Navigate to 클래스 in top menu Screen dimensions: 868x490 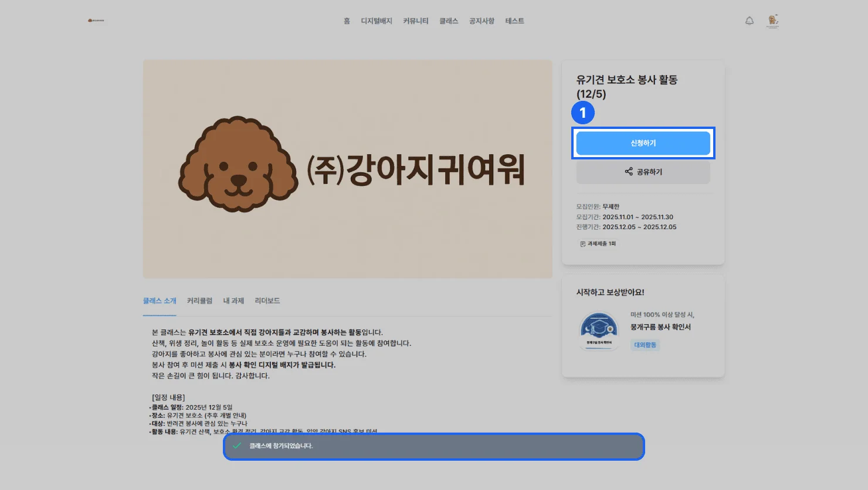click(449, 21)
